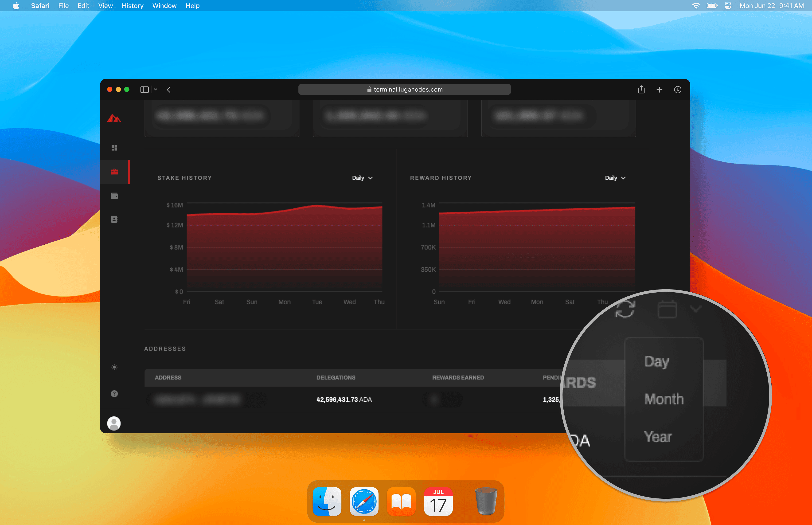Click the battery status icon
812x525 pixels.
coord(712,6)
